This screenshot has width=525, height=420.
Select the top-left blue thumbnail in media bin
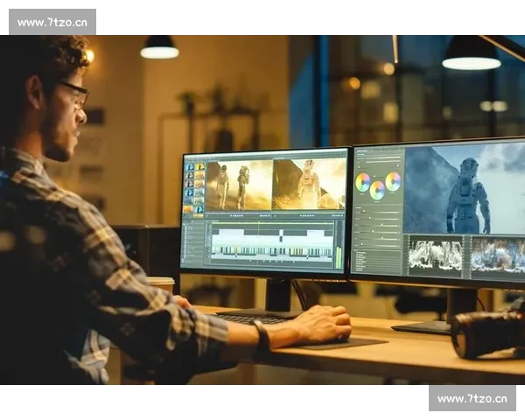coord(189,166)
